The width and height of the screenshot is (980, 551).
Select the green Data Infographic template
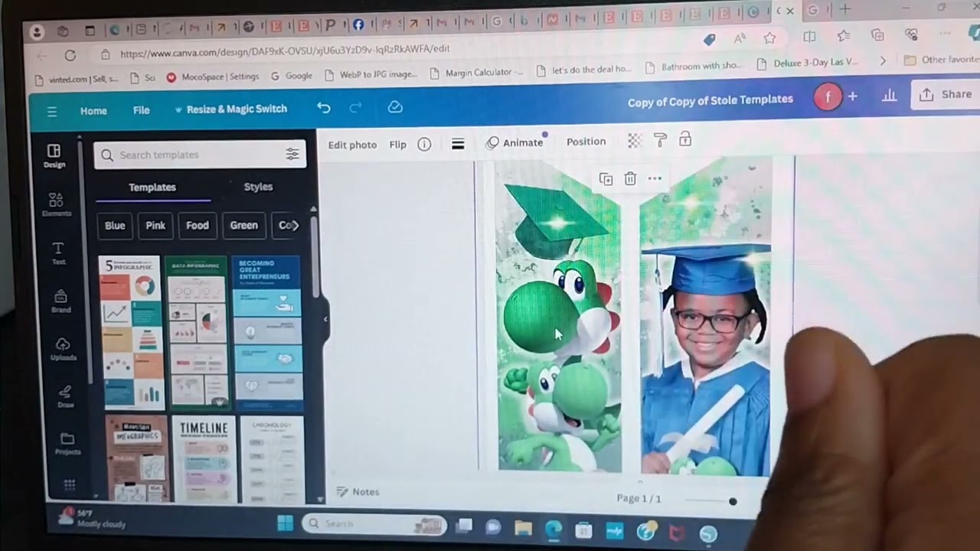198,332
